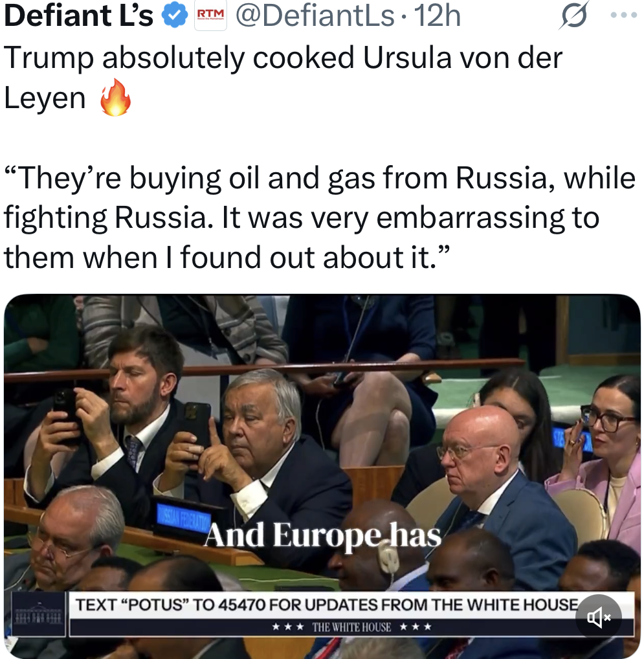Click the 'Trump absolutely cooked' post text
Viewport: 644px width, 659px height.
(x=283, y=77)
